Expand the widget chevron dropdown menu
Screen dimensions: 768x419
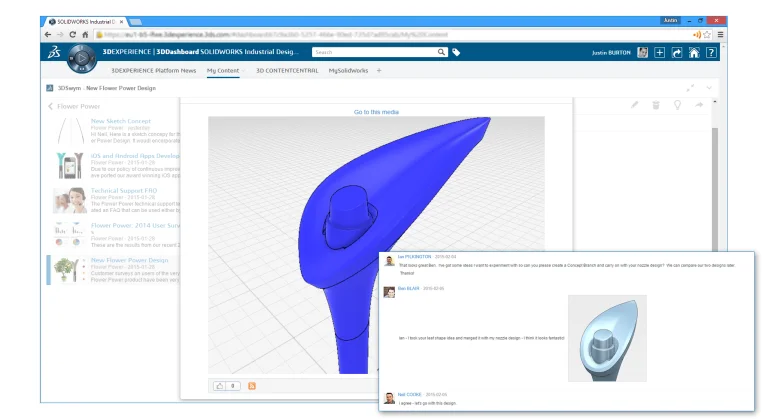point(710,88)
